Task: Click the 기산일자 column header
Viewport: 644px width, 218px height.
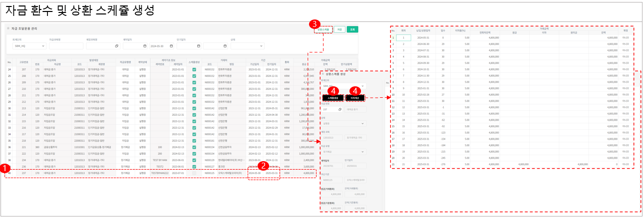Action: click(x=255, y=64)
